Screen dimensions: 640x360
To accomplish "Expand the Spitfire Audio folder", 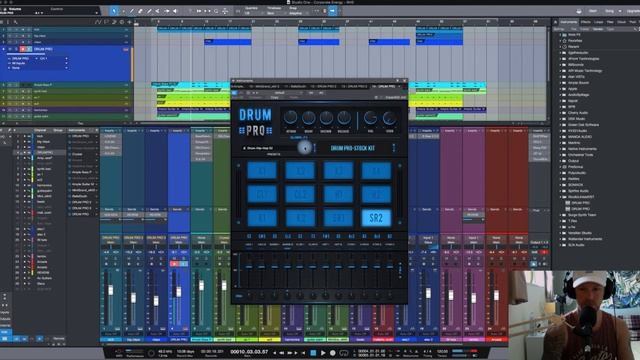I will click(x=560, y=191).
